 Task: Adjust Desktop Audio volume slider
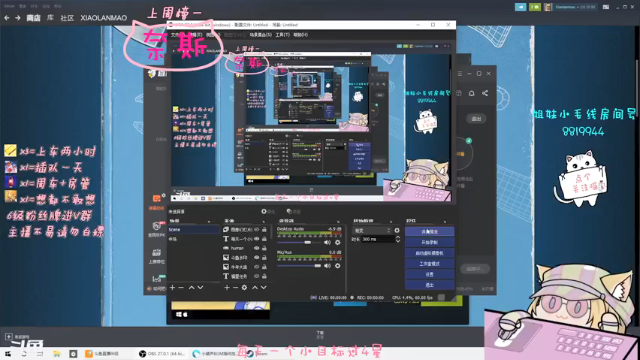coord(299,242)
